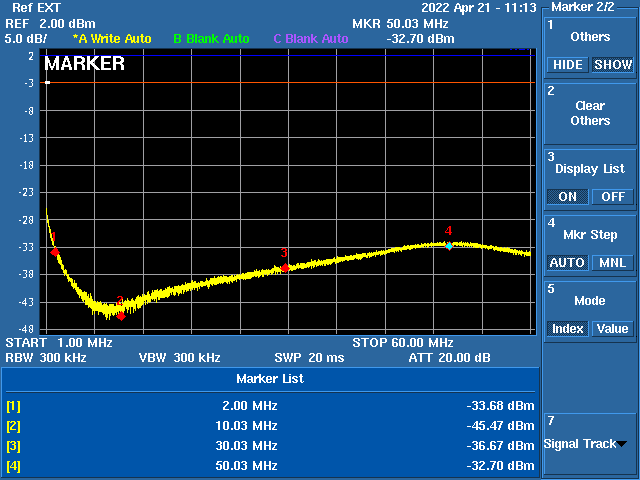The image size is (640, 480).
Task: Select marker list row 1 at 2.00 MHz
Action: click(270, 406)
